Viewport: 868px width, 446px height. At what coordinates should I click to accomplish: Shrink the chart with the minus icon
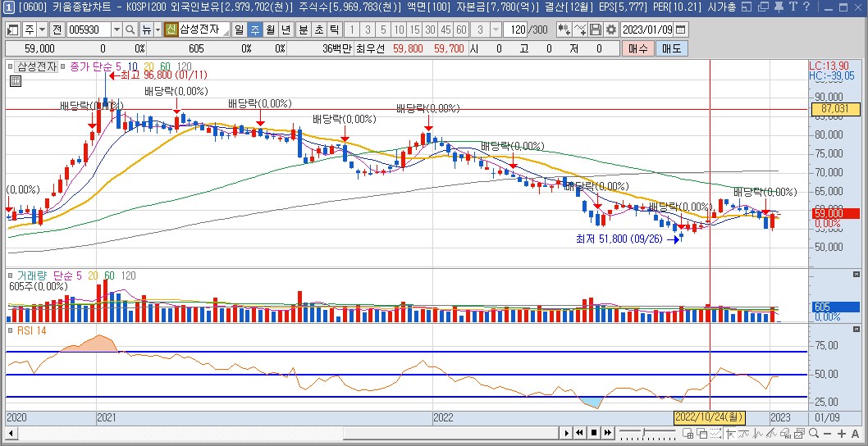tap(827, 433)
